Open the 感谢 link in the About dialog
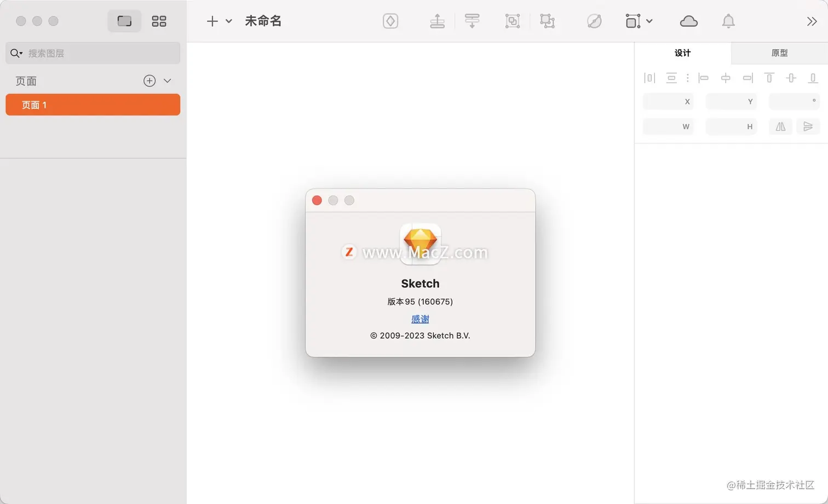Screen dimensions: 828x504 420,319
